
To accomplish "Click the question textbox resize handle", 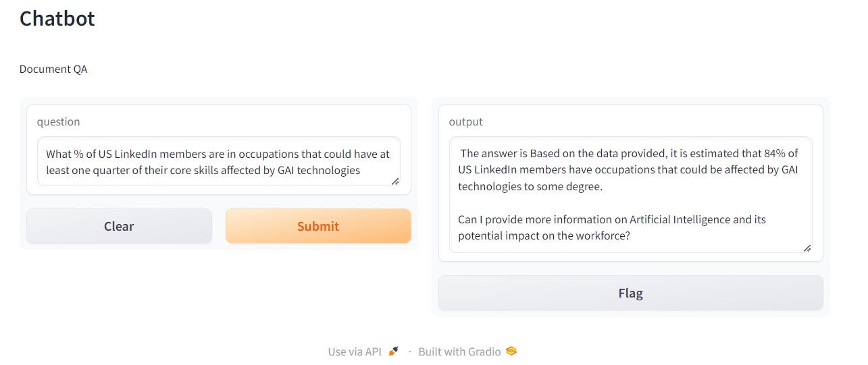I will (395, 181).
